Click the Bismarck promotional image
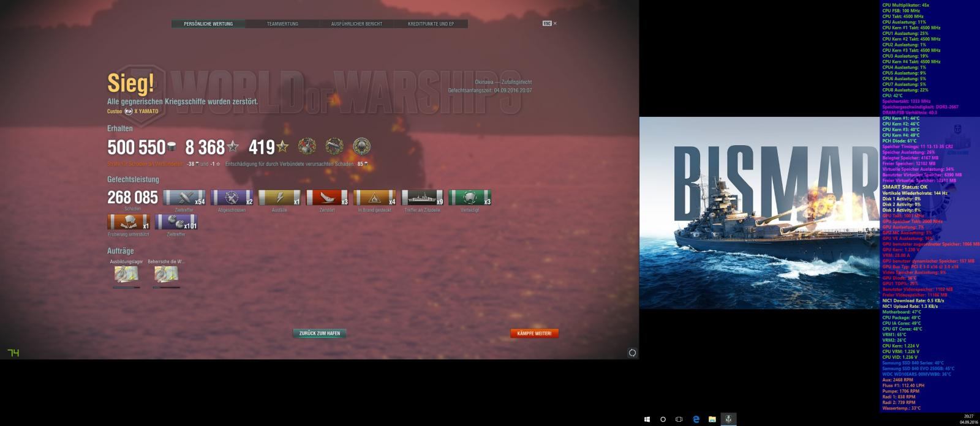This screenshot has height=426, width=980. click(759, 213)
